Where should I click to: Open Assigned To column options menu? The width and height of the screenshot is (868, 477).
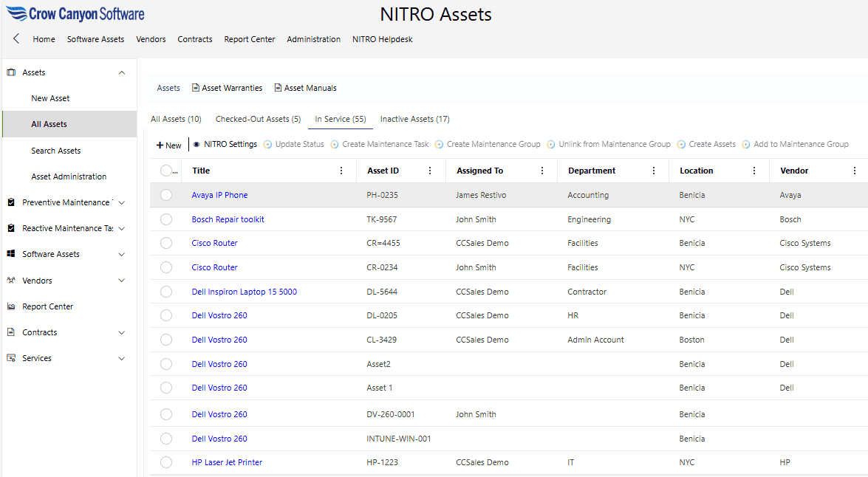pos(542,171)
